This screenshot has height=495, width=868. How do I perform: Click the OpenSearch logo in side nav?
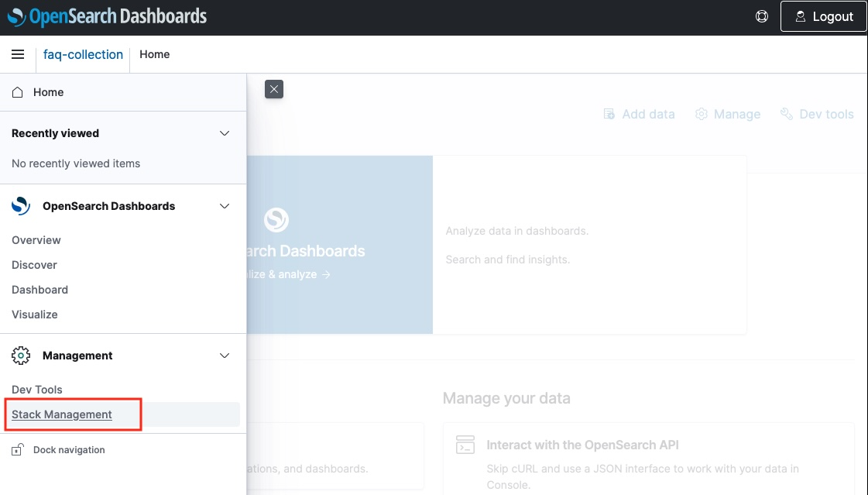point(20,206)
